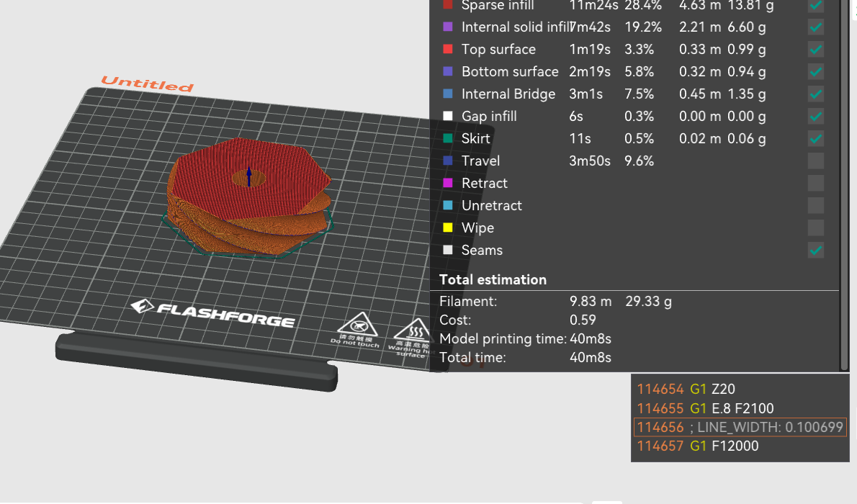Disable the Internal Bridge checkbox
The height and width of the screenshot is (504, 857).
(x=815, y=94)
